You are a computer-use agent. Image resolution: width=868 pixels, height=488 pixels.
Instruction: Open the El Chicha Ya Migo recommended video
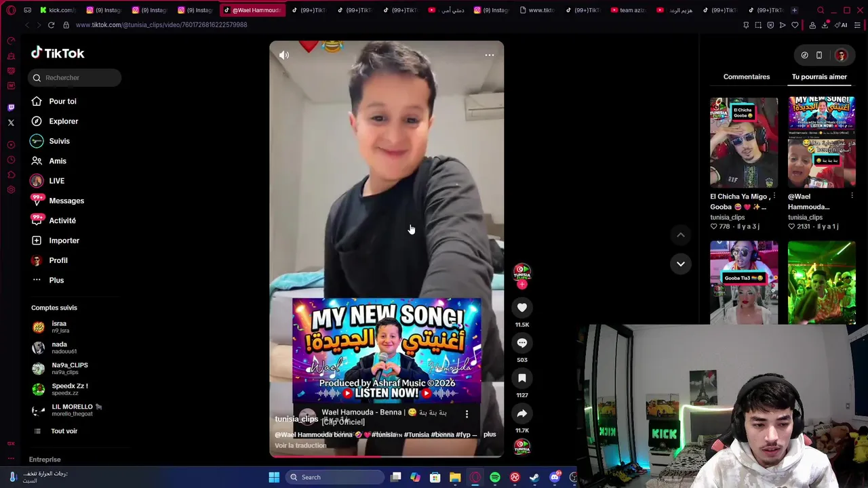744,142
